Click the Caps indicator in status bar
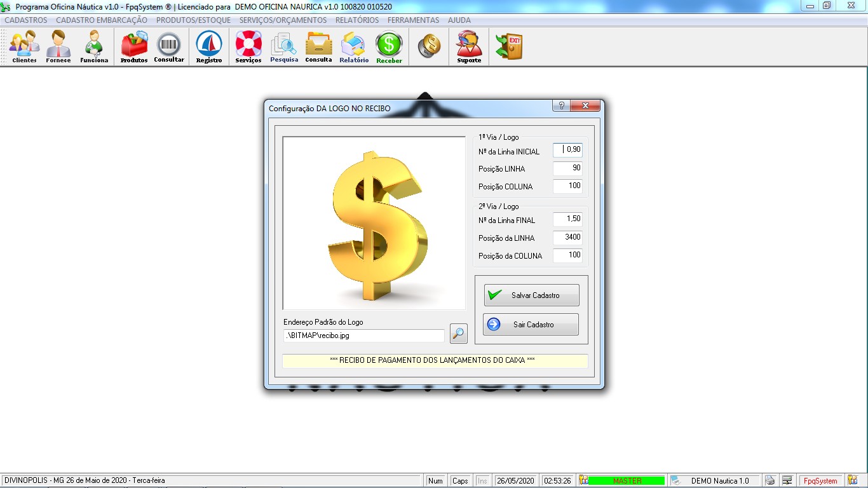Image resolution: width=868 pixels, height=488 pixels. (x=460, y=481)
